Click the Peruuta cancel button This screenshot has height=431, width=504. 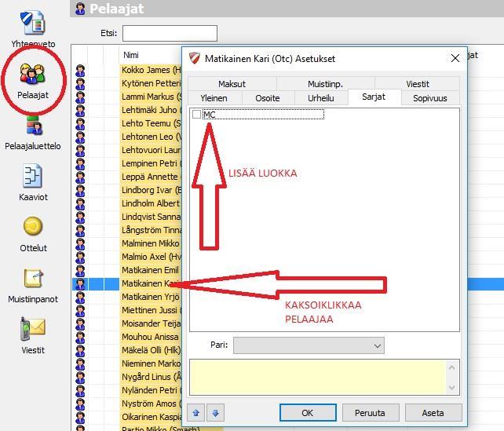click(371, 413)
